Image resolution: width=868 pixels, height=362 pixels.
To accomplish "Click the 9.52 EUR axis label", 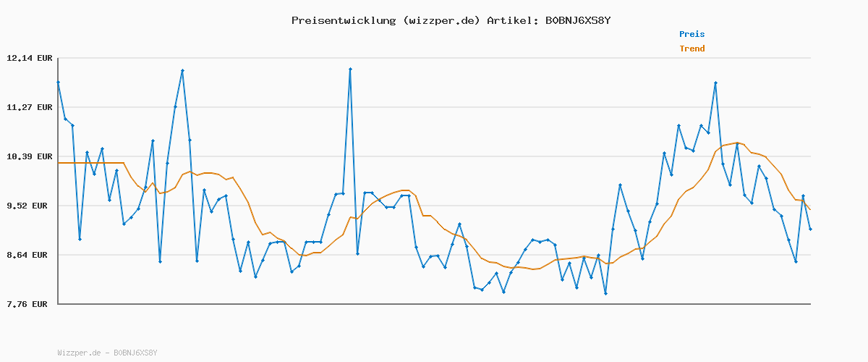I will [x=27, y=206].
